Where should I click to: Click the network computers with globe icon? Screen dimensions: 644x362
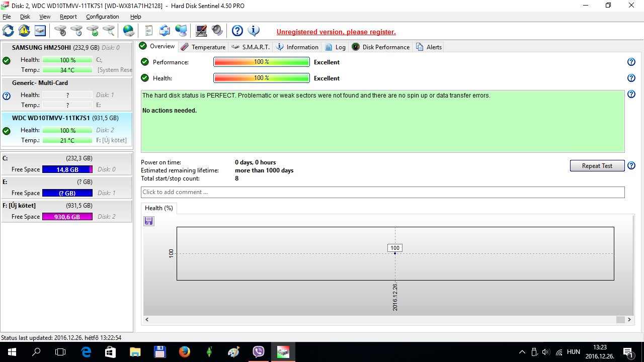point(181,31)
